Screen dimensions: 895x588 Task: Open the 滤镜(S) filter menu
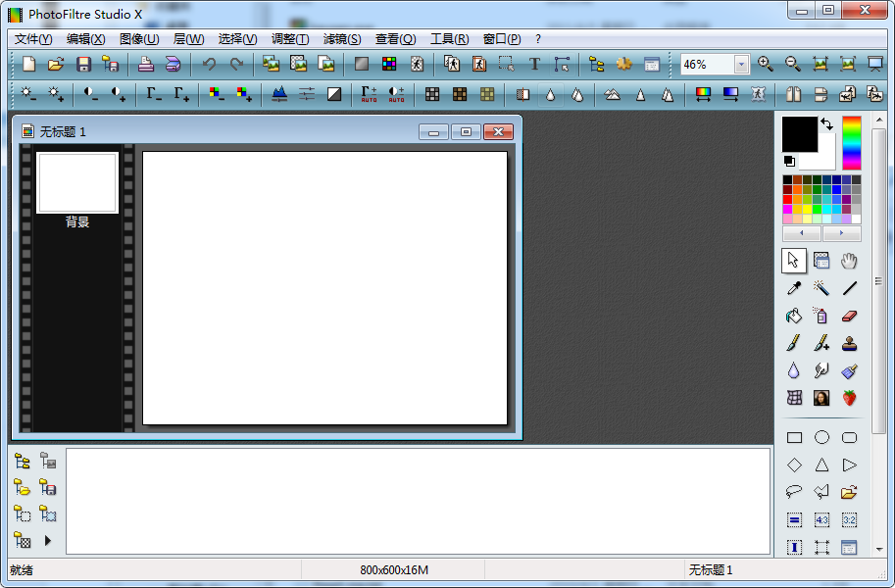pos(341,39)
